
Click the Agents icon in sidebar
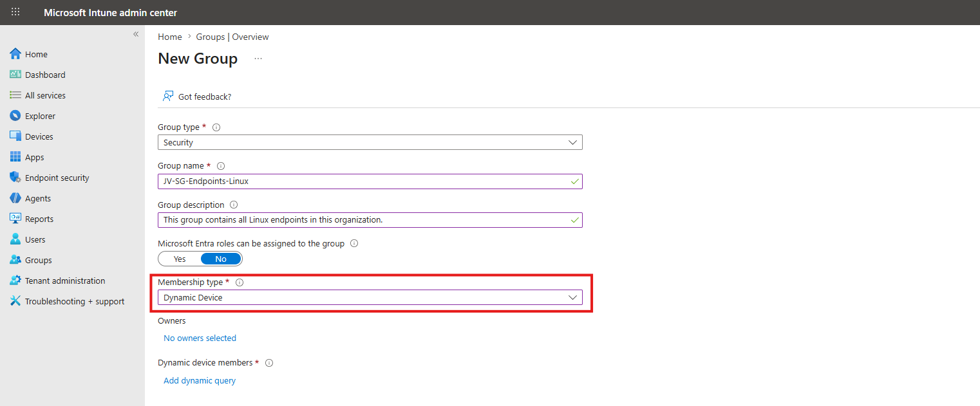coord(15,198)
